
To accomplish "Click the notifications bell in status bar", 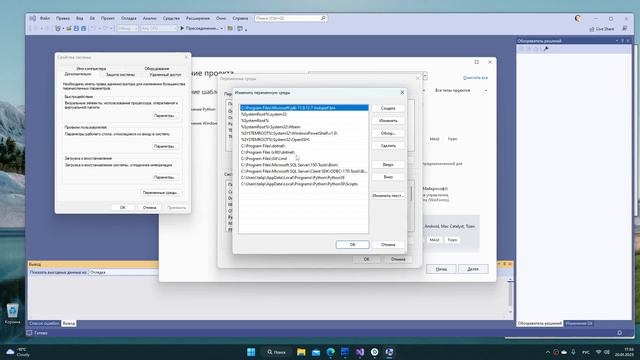I will [620, 333].
